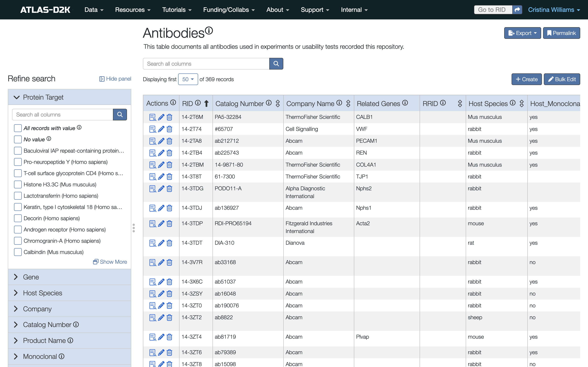Enable the Baculoviral IAP repeat-containing protein checkbox
588x367 pixels.
click(x=17, y=150)
